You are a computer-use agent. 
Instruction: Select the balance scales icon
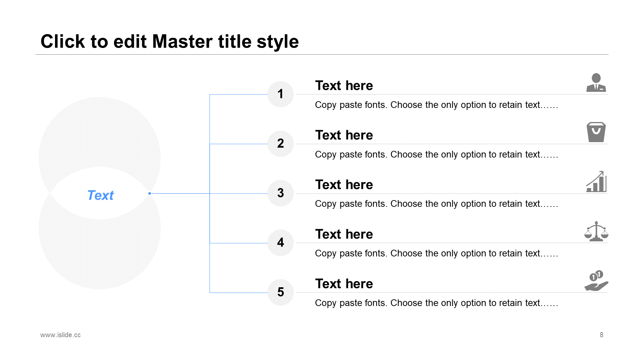pos(596,231)
